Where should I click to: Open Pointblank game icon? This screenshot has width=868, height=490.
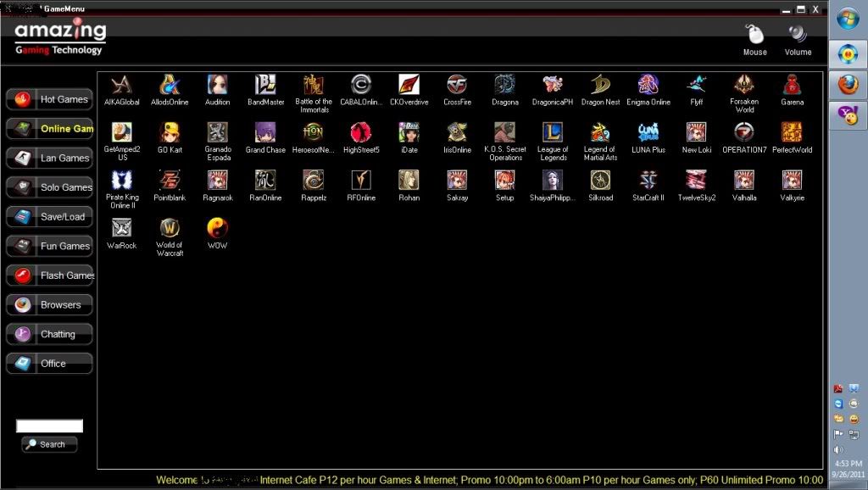click(x=170, y=181)
